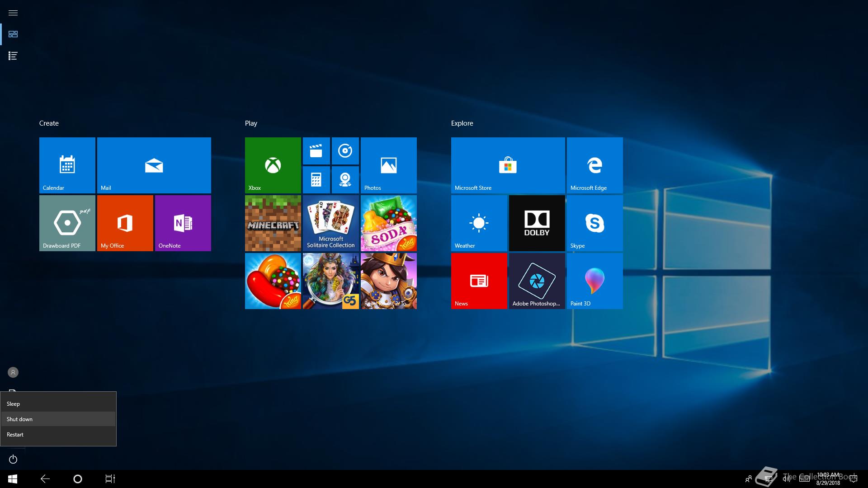Click the Play group heading
Viewport: 868px width, 488px height.
click(251, 123)
